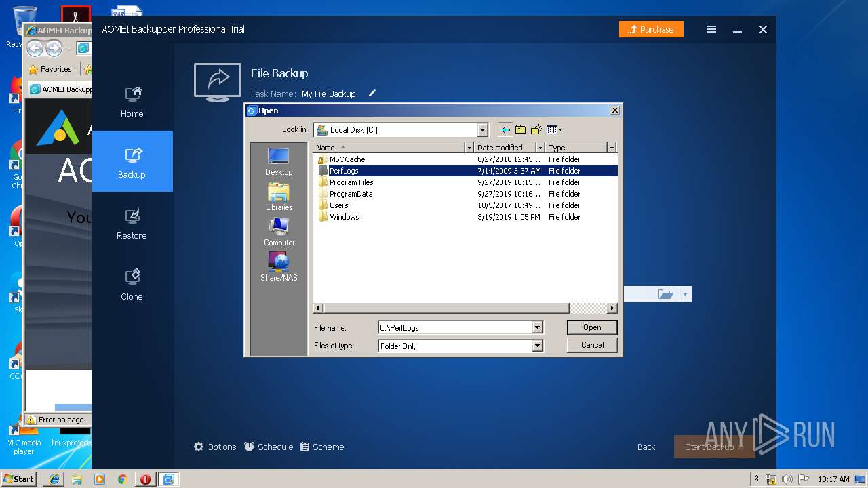Select the Windows folder

(465, 217)
